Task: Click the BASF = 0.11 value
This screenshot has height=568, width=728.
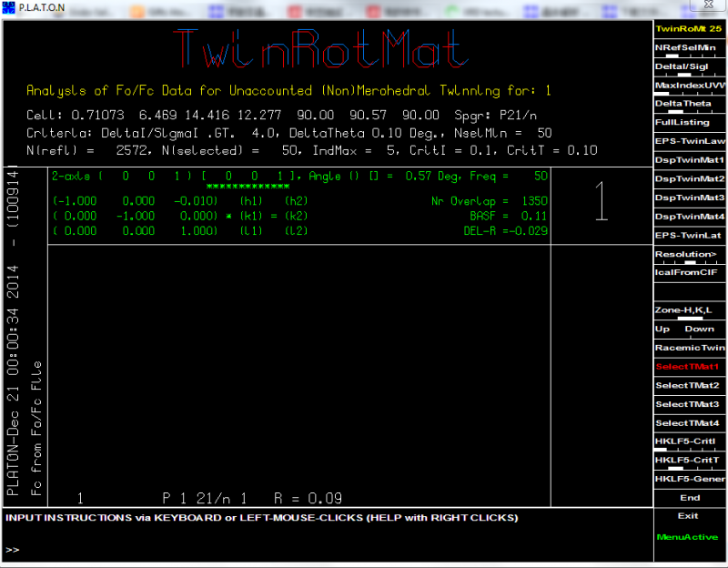Action: click(x=509, y=217)
